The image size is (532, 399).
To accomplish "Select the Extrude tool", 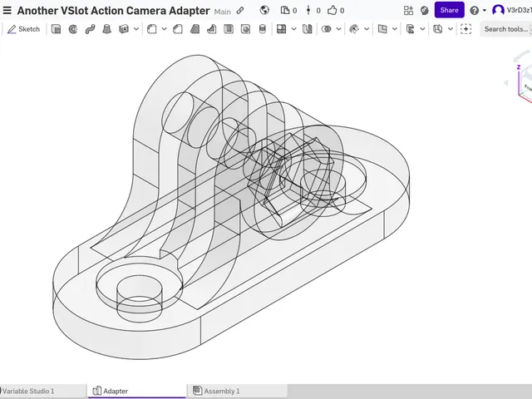I will point(56,29).
